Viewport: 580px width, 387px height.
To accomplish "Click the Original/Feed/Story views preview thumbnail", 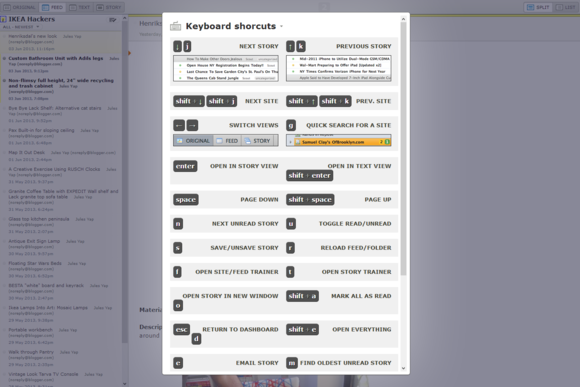I will (226, 141).
